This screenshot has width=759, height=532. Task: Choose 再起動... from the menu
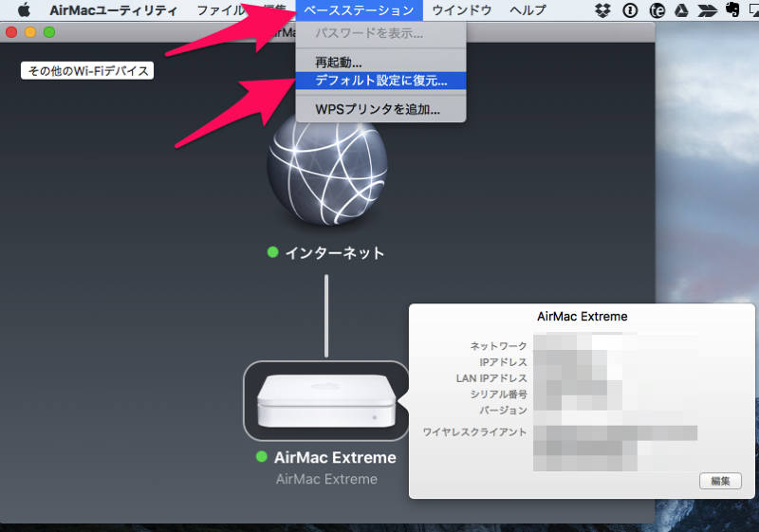point(381,63)
